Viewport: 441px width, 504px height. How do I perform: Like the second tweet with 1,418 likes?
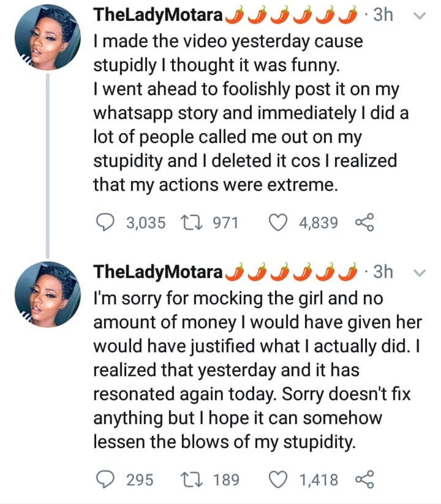[277, 479]
